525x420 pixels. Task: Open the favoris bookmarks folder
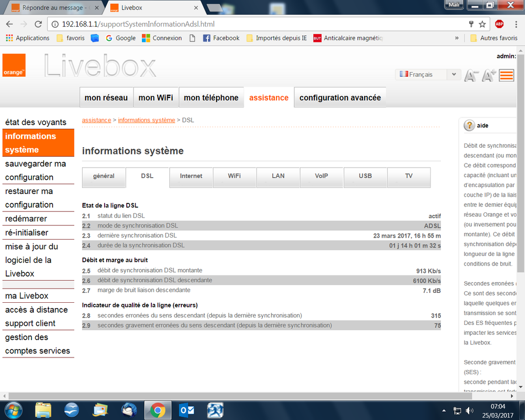coord(70,38)
